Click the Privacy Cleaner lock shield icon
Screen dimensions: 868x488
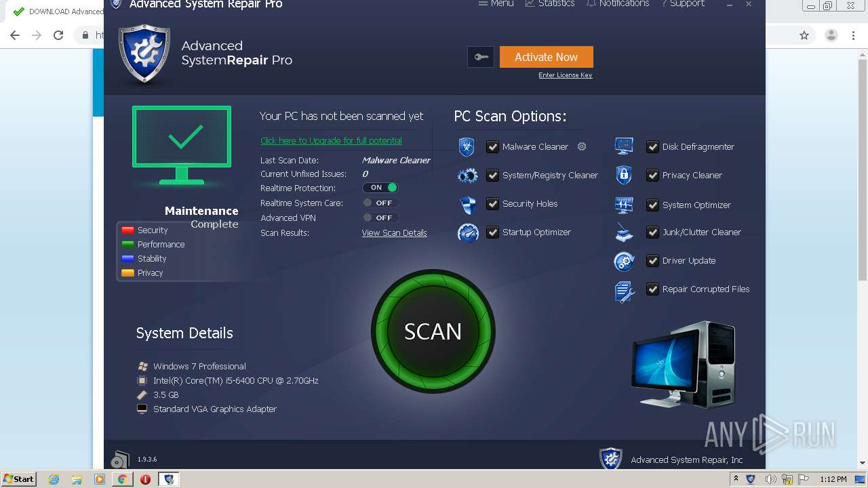pyautogui.click(x=624, y=175)
